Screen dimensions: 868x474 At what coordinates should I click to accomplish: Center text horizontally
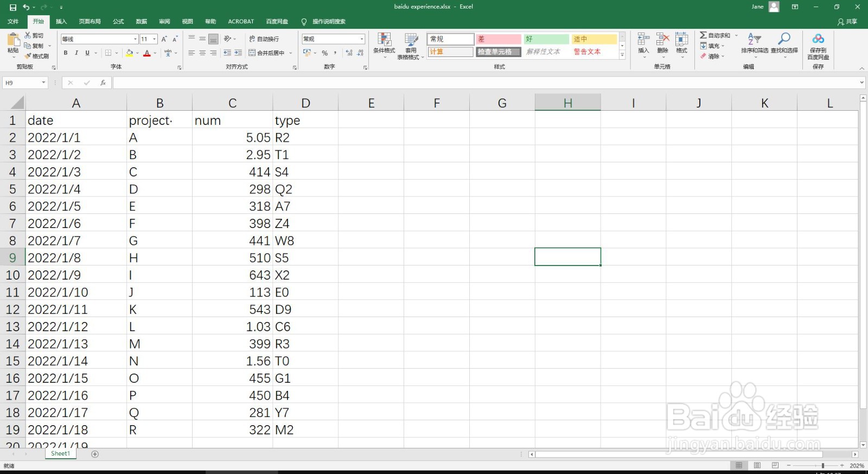pos(202,53)
